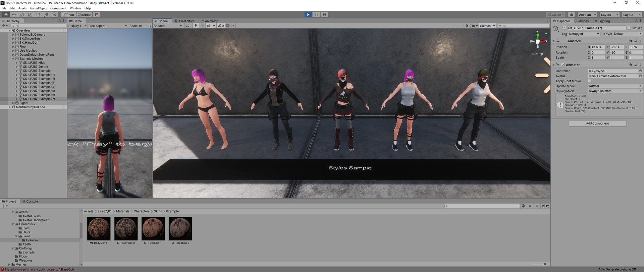644x272 pixels.
Task: Open the Update Mode dropdown
Action: pos(615,86)
